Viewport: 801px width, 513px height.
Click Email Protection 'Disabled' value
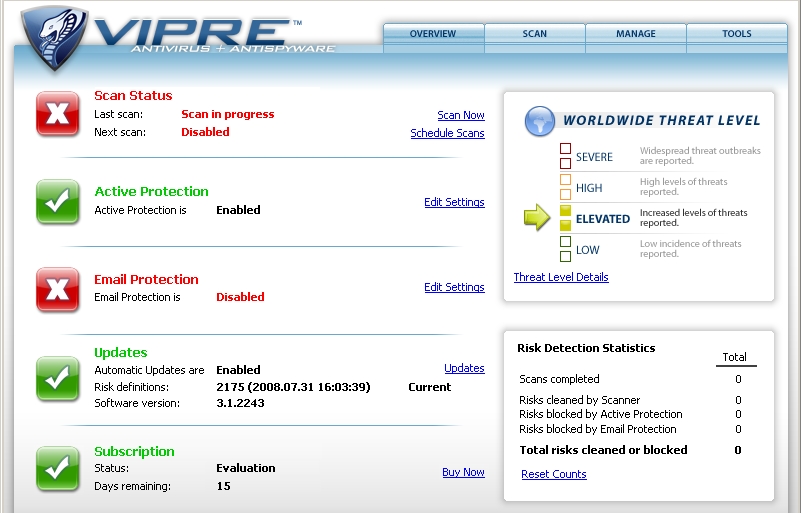point(240,297)
